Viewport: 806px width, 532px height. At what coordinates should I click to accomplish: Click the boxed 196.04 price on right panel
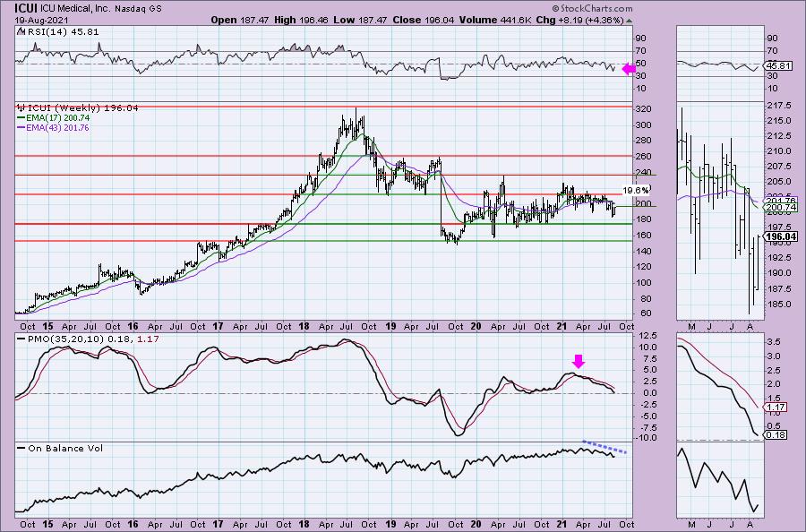(781, 237)
